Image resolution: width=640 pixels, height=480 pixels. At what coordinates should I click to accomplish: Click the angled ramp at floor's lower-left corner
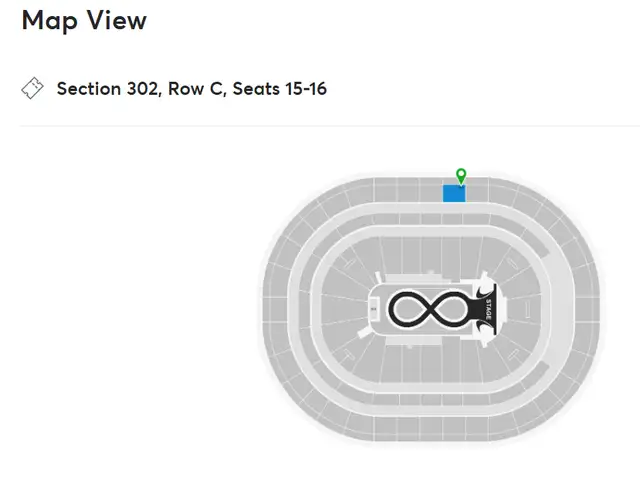coord(364,332)
